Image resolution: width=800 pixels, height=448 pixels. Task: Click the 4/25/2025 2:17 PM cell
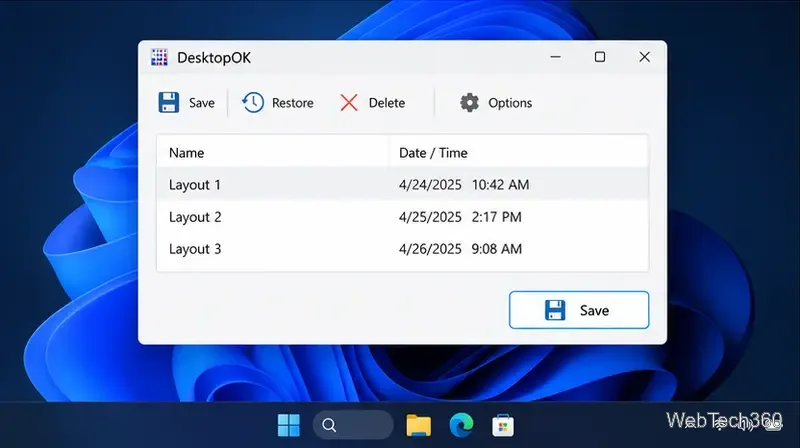point(460,217)
